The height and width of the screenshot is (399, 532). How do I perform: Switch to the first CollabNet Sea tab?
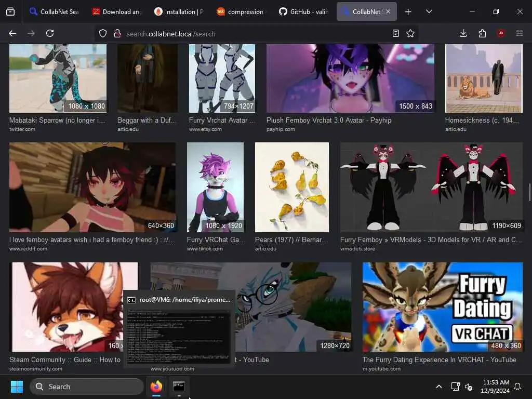(x=54, y=11)
